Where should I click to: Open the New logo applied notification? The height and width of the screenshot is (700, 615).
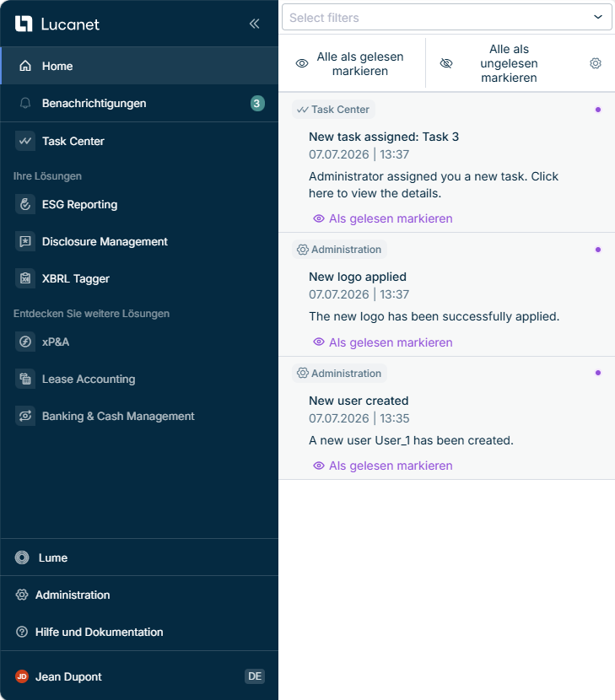(358, 277)
